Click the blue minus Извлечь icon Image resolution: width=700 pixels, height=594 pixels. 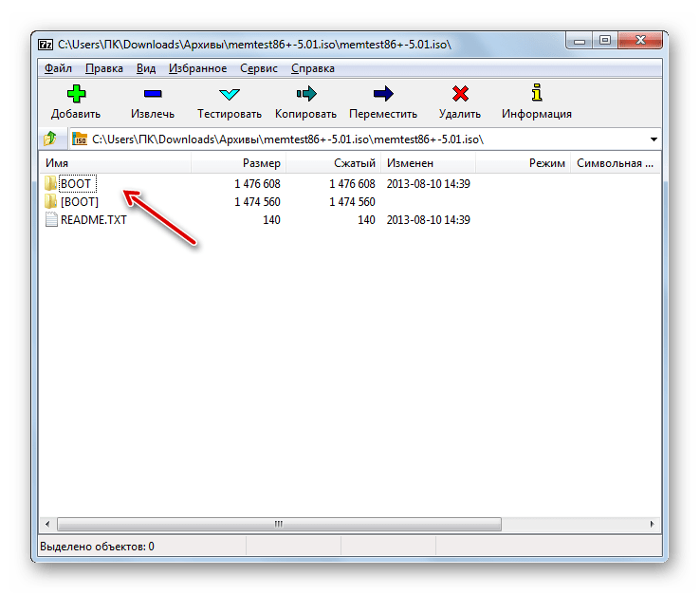coord(153,94)
